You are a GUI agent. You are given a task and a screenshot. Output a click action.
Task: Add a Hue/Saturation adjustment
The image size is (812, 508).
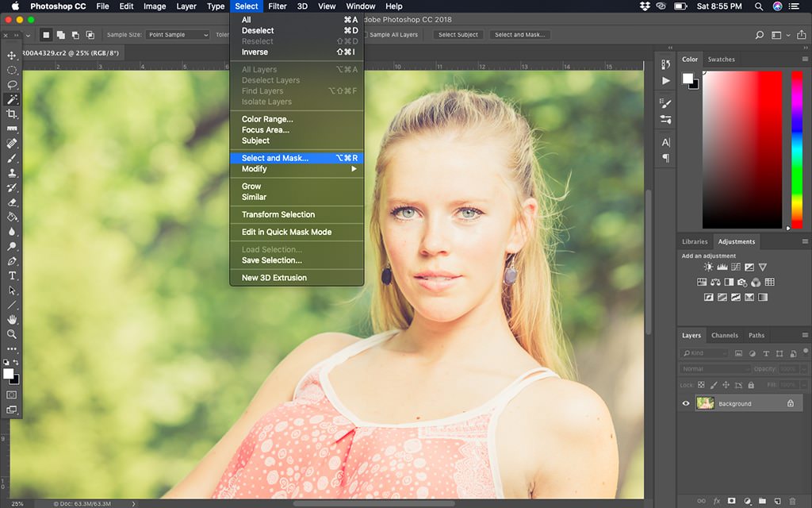pyautogui.click(x=702, y=282)
